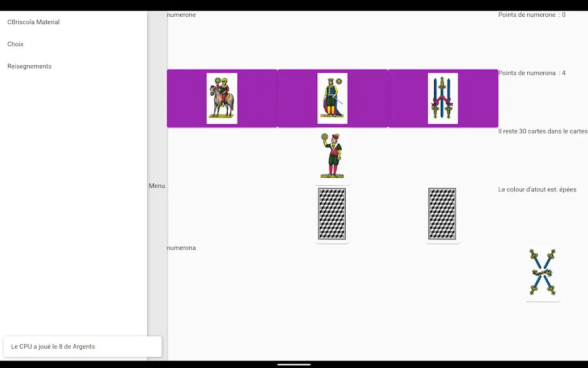Click the Jack of Coins played card
Screen dimensions: 588x368
(x=332, y=156)
